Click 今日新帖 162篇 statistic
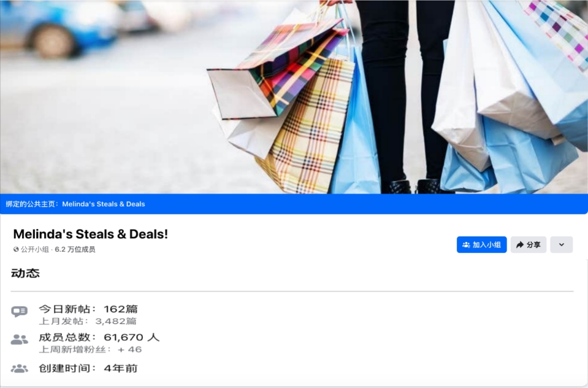This screenshot has width=588, height=388. click(x=88, y=309)
